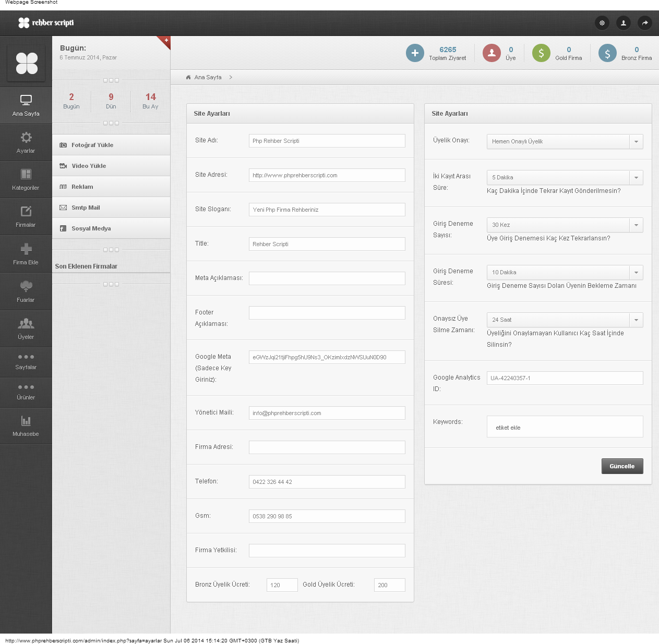659x644 pixels.
Task: Click the envelope icon beside Smtp Mail
Action: [x=63, y=208]
